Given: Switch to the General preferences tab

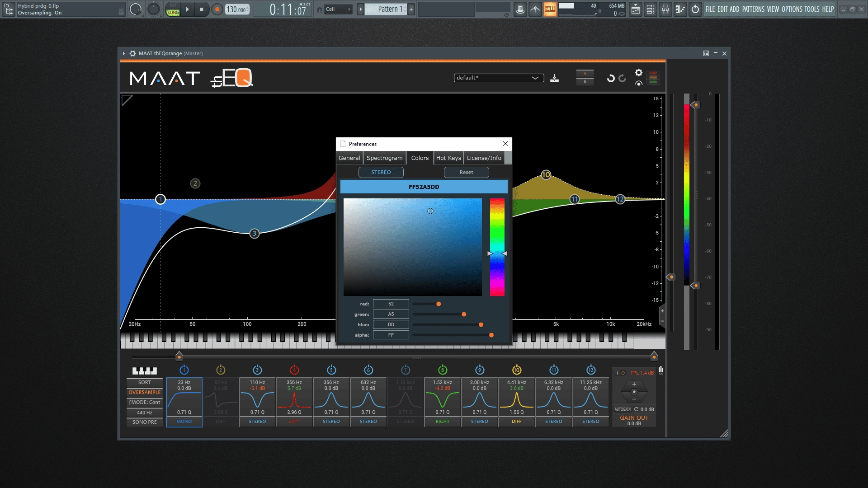Looking at the screenshot, I should pyautogui.click(x=349, y=158).
